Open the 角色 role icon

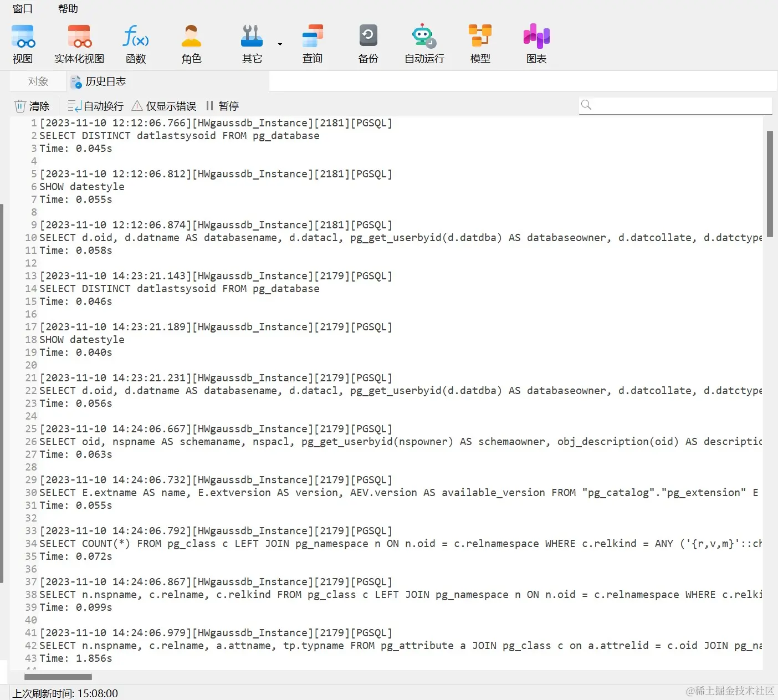click(x=192, y=44)
